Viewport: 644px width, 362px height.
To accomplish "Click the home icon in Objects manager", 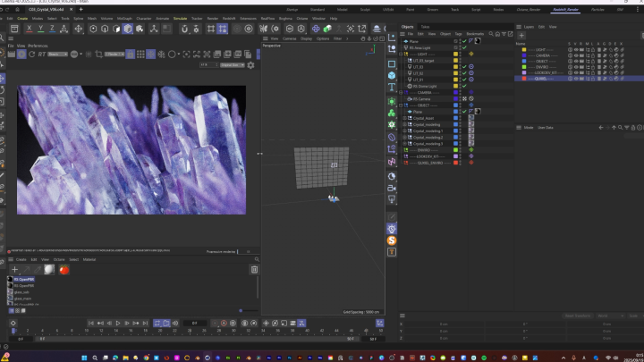I will 497,34.
